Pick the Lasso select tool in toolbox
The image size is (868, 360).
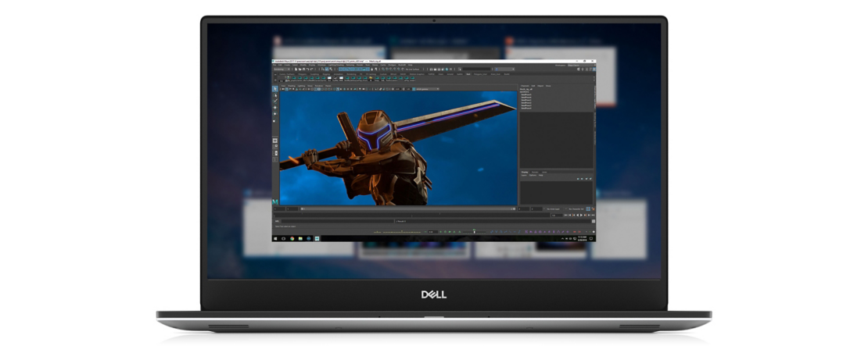click(x=275, y=96)
